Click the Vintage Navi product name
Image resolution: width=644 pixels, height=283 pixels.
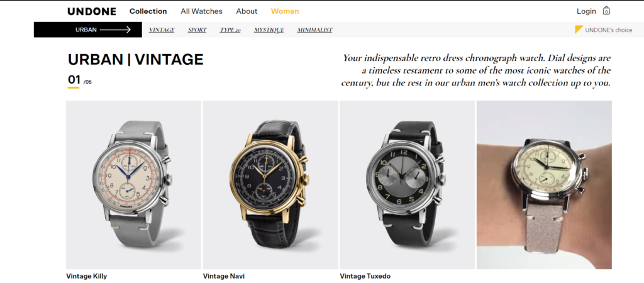223,276
